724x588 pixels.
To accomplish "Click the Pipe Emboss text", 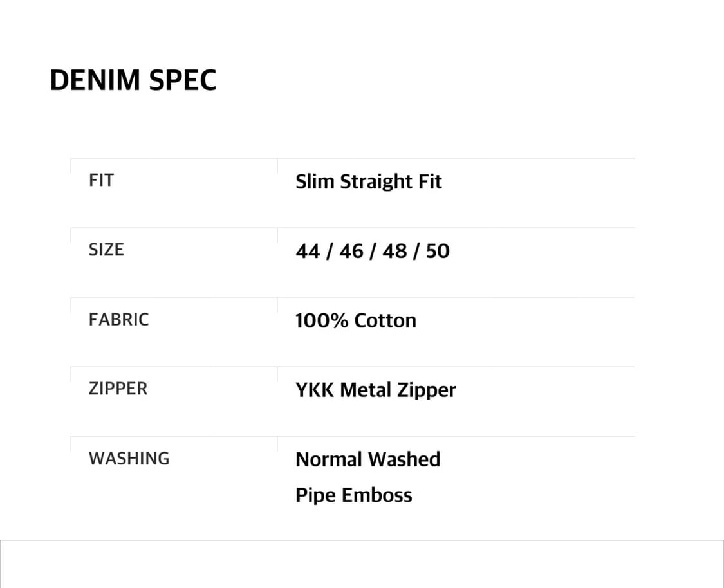I will pyautogui.click(x=353, y=495).
